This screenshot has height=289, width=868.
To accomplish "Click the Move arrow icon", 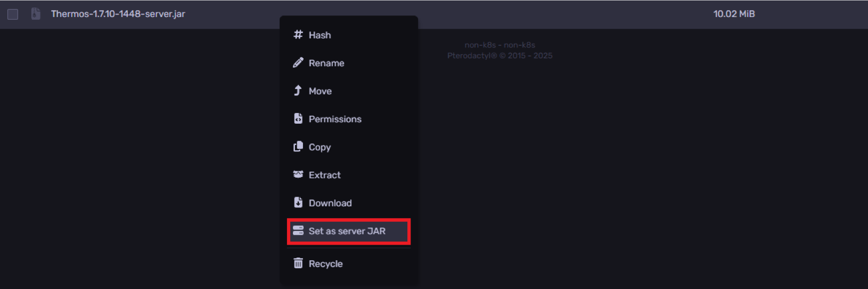I will pyautogui.click(x=298, y=91).
